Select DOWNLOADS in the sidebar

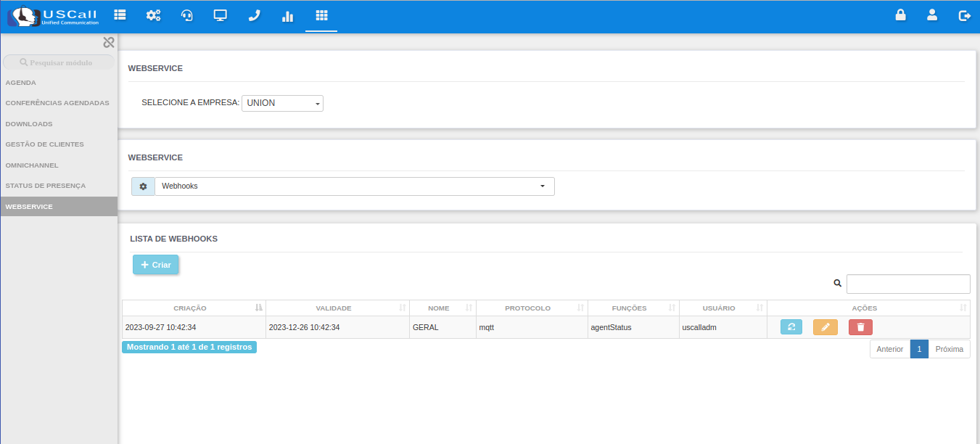[59, 124]
